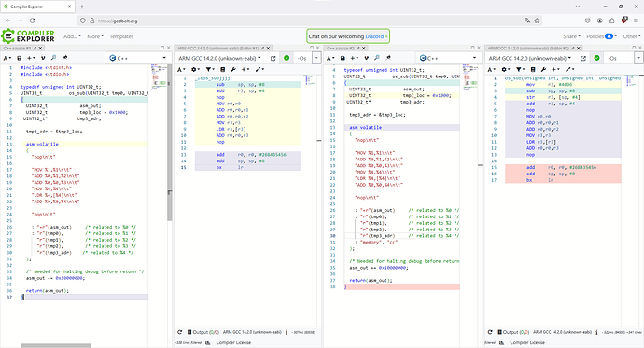Viewport: 644px width, 348px height.
Task: Open output filter funnel menu in Editor #2
Action: tap(521, 69)
